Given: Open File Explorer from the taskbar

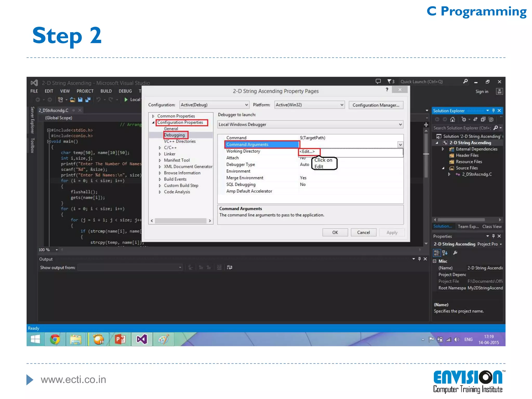Looking at the screenshot, I should click(76, 339).
